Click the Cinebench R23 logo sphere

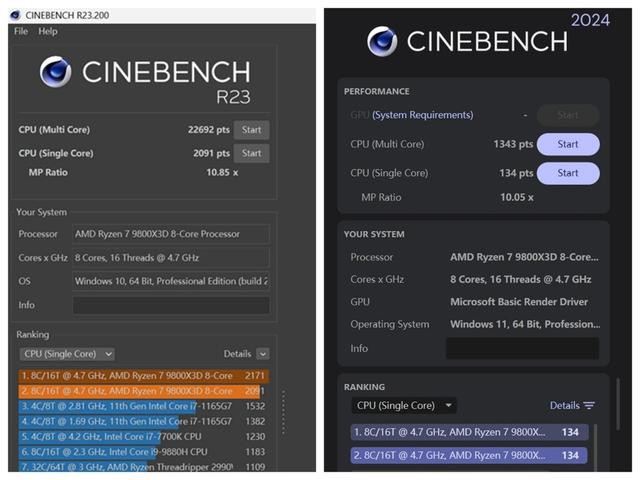point(56,72)
